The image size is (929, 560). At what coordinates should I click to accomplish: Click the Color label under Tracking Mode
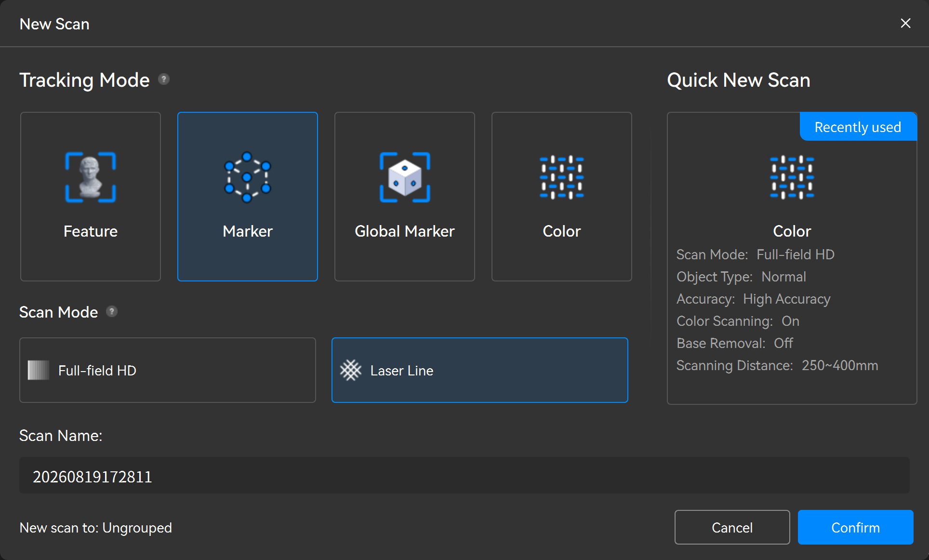tap(562, 231)
